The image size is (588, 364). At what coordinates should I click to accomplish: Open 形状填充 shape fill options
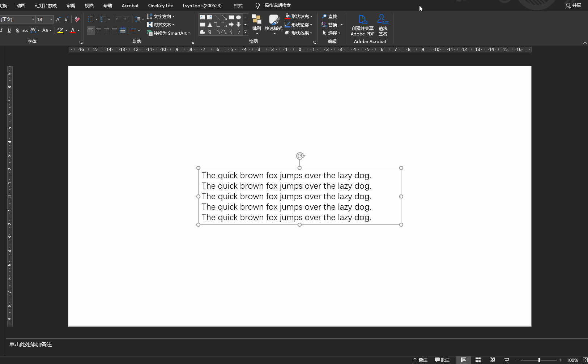298,16
